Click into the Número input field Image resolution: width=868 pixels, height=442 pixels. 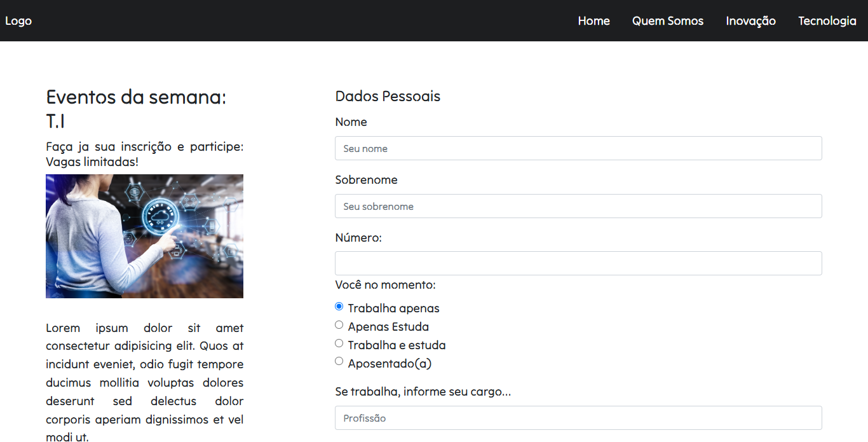[x=578, y=263]
